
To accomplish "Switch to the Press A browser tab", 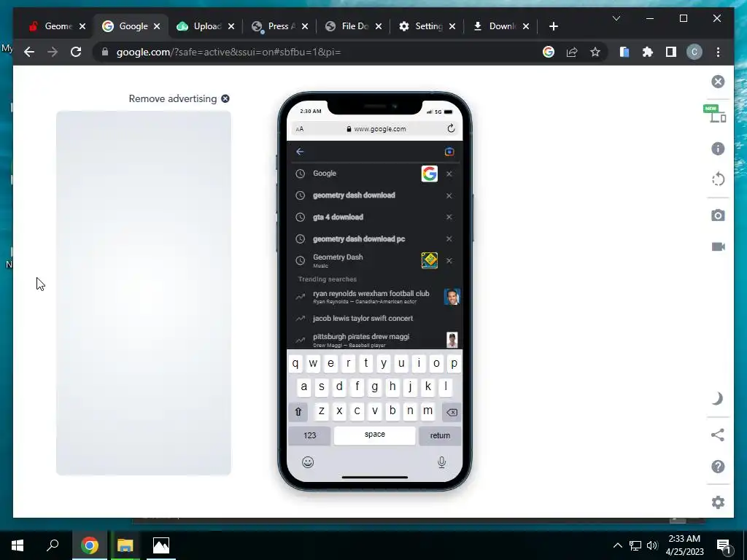I will click(280, 26).
